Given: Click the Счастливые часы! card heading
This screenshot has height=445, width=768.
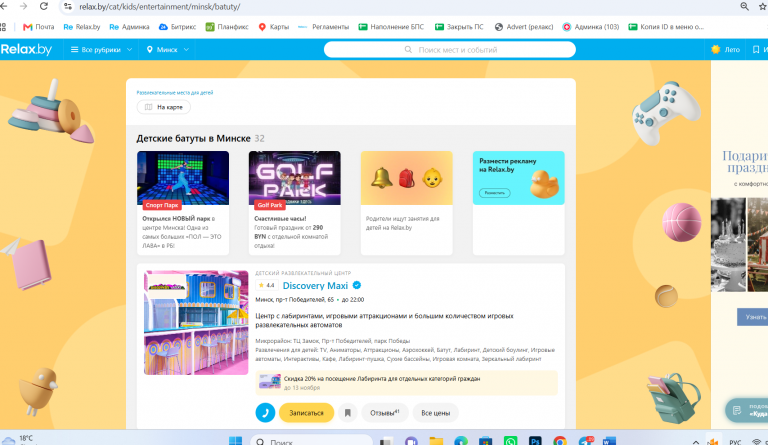Looking at the screenshot, I should click(280, 219).
